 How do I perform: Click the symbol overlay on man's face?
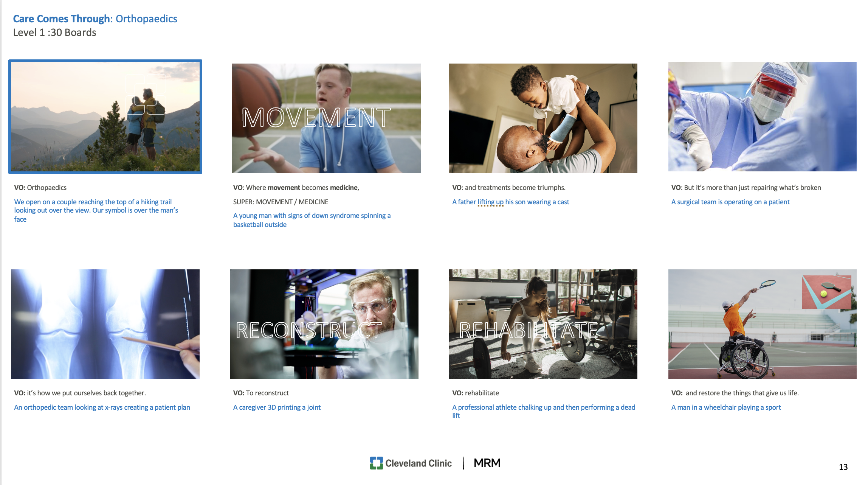tap(146, 95)
